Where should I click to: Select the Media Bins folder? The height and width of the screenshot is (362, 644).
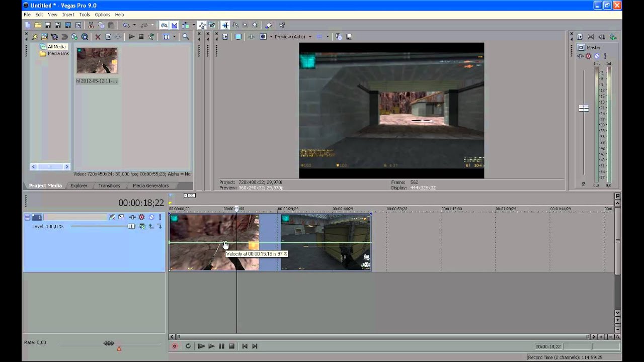[x=58, y=53]
